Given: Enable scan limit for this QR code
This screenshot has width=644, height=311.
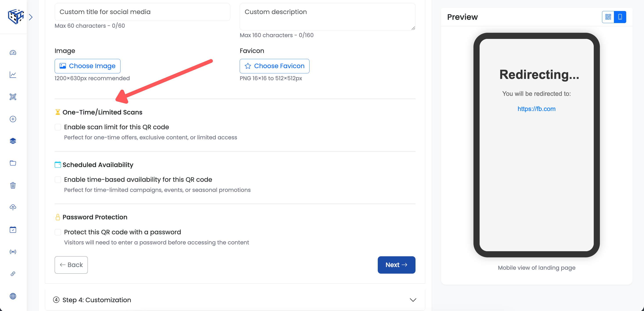Looking at the screenshot, I should point(58,127).
